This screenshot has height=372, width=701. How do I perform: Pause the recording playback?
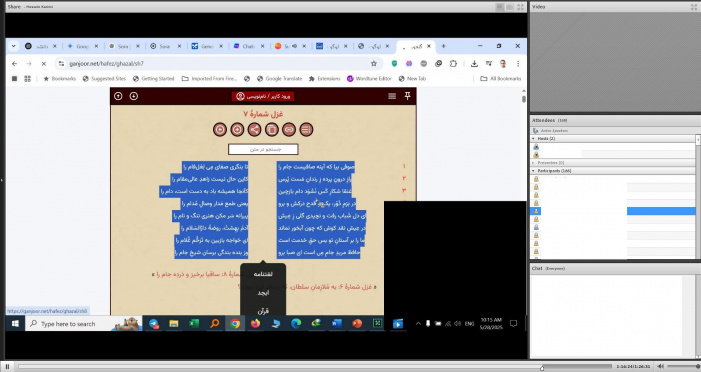pos(8,367)
